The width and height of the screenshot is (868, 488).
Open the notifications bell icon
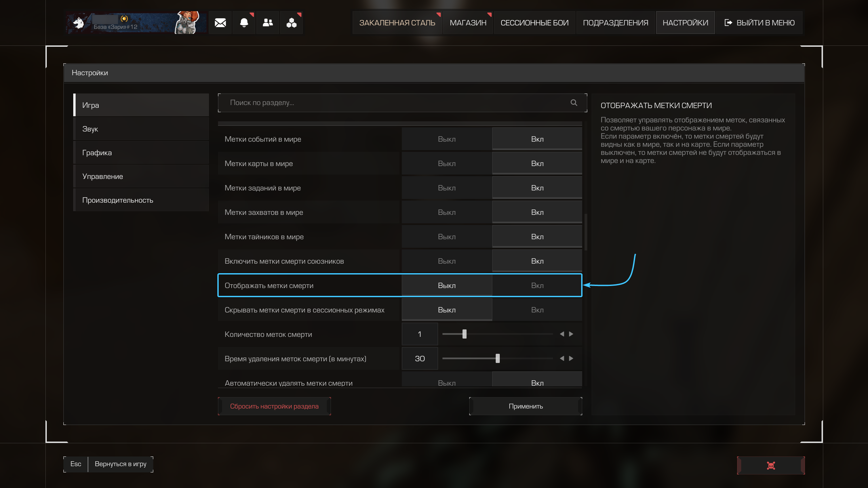(x=244, y=23)
